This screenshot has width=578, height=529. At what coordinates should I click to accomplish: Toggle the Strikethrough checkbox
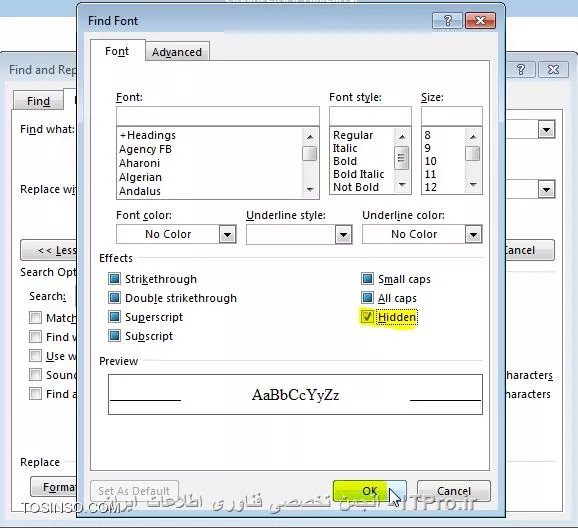[114, 279]
